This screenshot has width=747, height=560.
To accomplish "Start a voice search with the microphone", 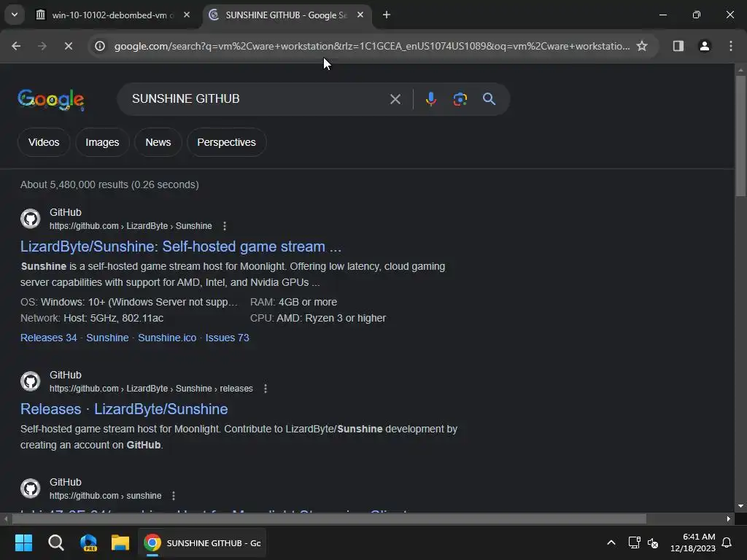I will pyautogui.click(x=430, y=99).
